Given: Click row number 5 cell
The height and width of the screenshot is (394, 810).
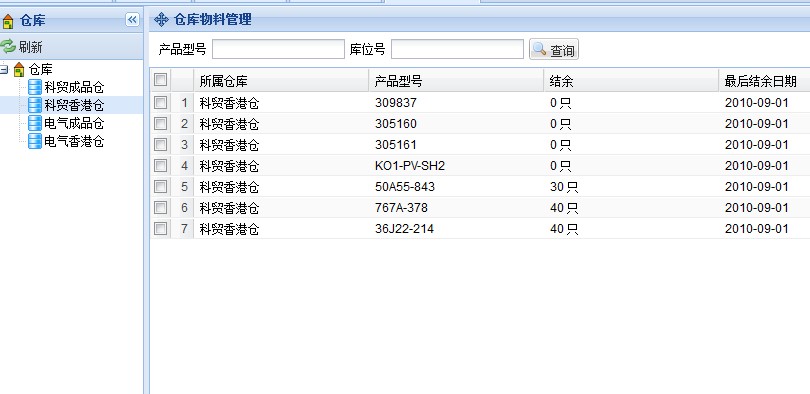Looking at the screenshot, I should pyautogui.click(x=184, y=186).
